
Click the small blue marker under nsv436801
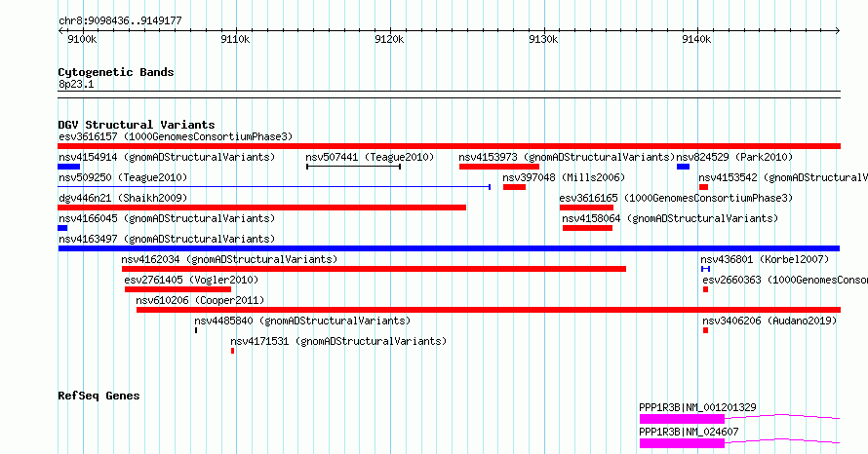(x=705, y=269)
